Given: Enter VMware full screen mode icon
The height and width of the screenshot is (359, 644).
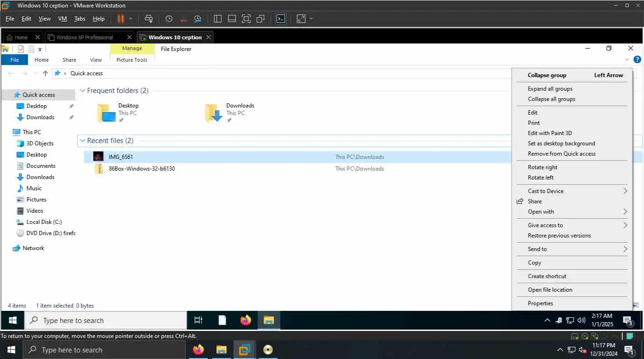Looking at the screenshot, I should tap(246, 19).
